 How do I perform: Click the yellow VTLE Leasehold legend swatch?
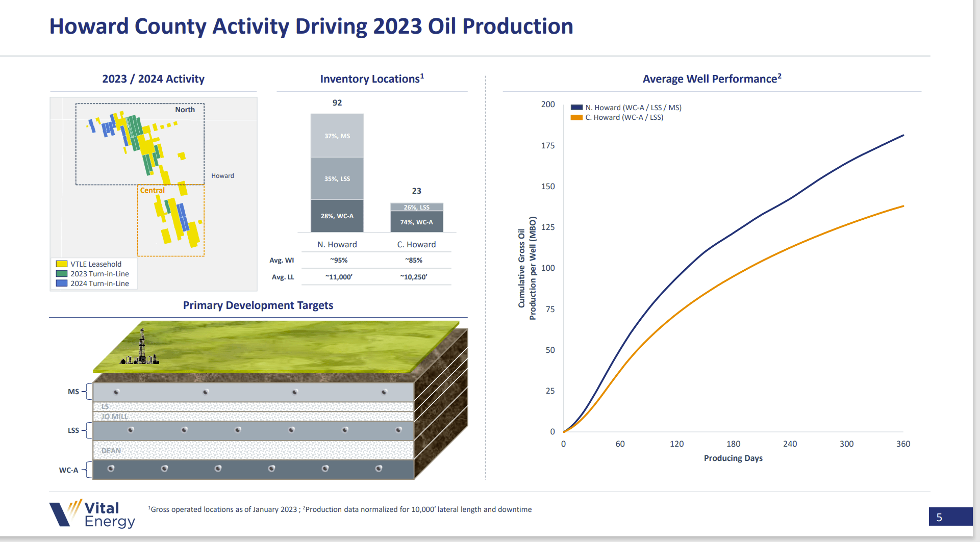pos(62,264)
